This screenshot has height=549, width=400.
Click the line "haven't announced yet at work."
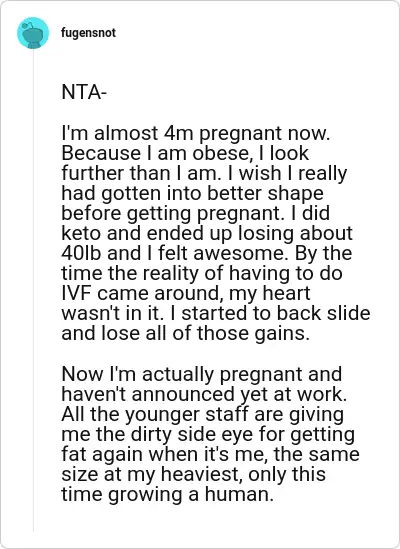coord(204,394)
